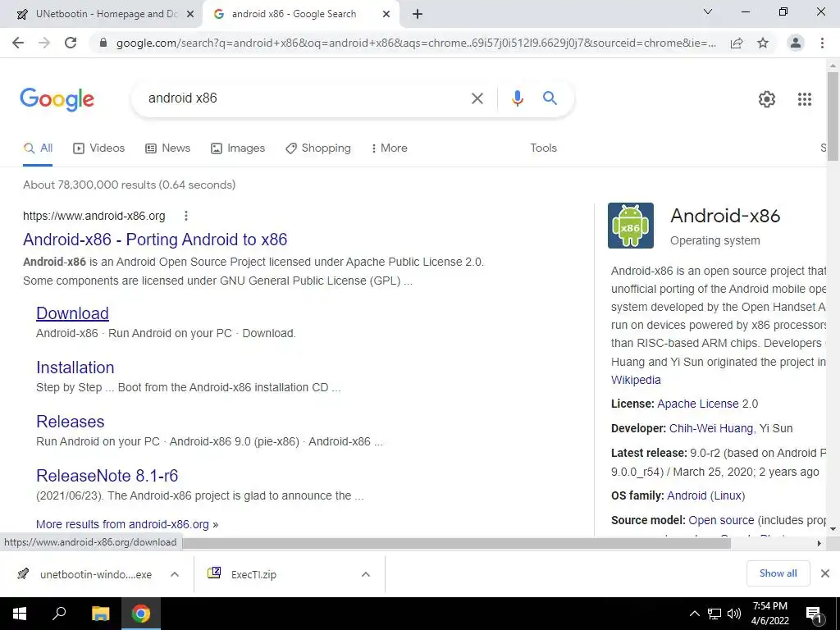The width and height of the screenshot is (840, 630).
Task: Open the tab search chevron in the title bar
Action: [708, 11]
